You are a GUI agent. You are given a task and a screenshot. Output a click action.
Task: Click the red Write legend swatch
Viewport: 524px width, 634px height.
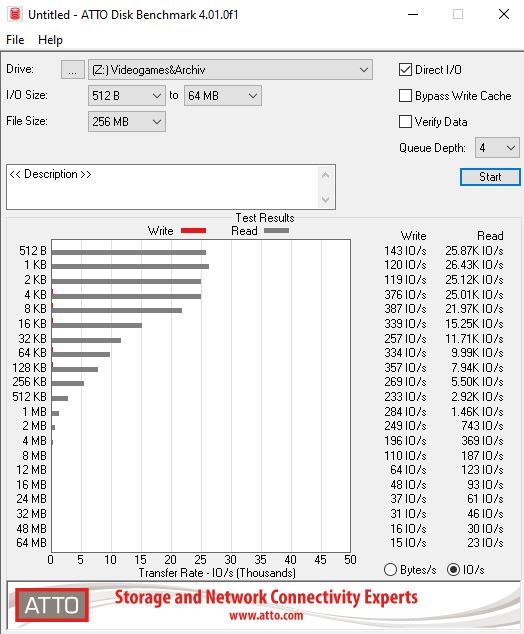[194, 230]
